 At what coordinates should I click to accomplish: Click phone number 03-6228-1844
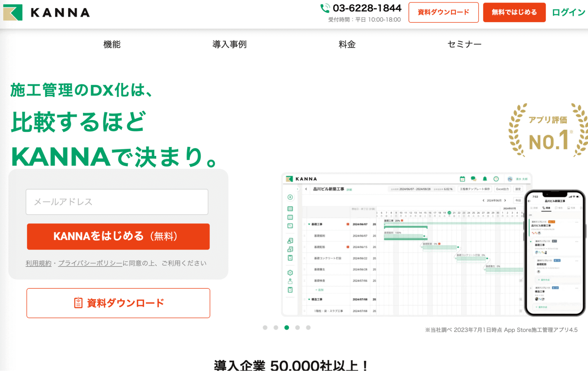pyautogui.click(x=367, y=8)
